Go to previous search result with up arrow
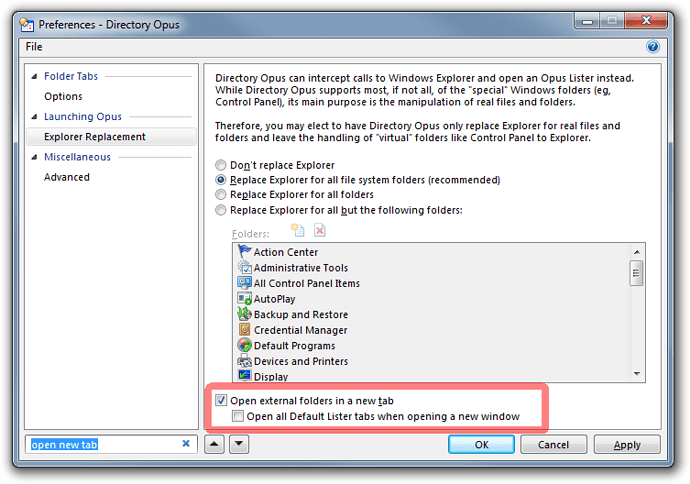This screenshot has width=690, height=484. [x=214, y=444]
